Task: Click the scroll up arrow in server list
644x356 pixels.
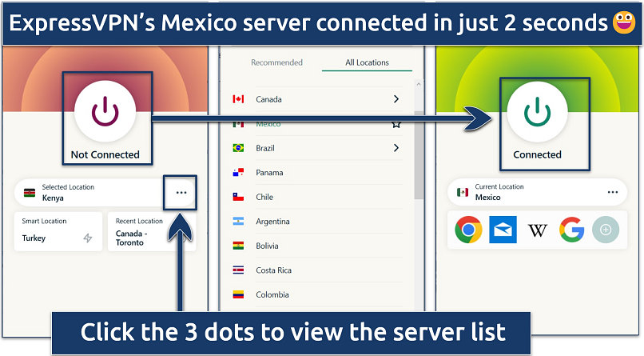Action: [419, 84]
